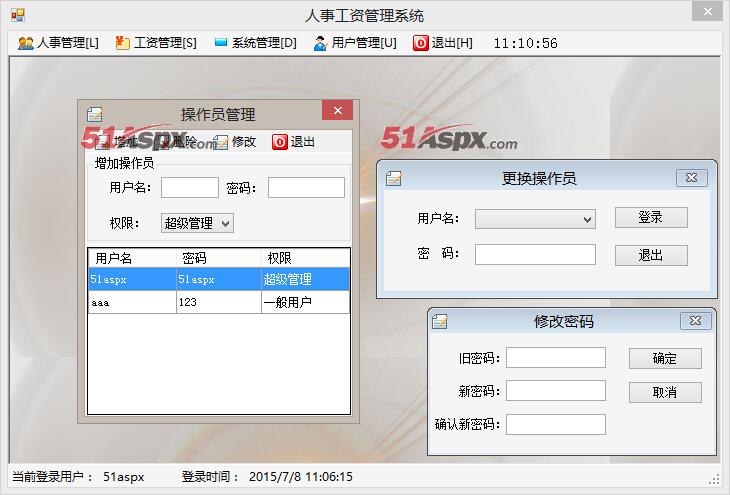Click the 用户名 column header in operator table

point(132,258)
